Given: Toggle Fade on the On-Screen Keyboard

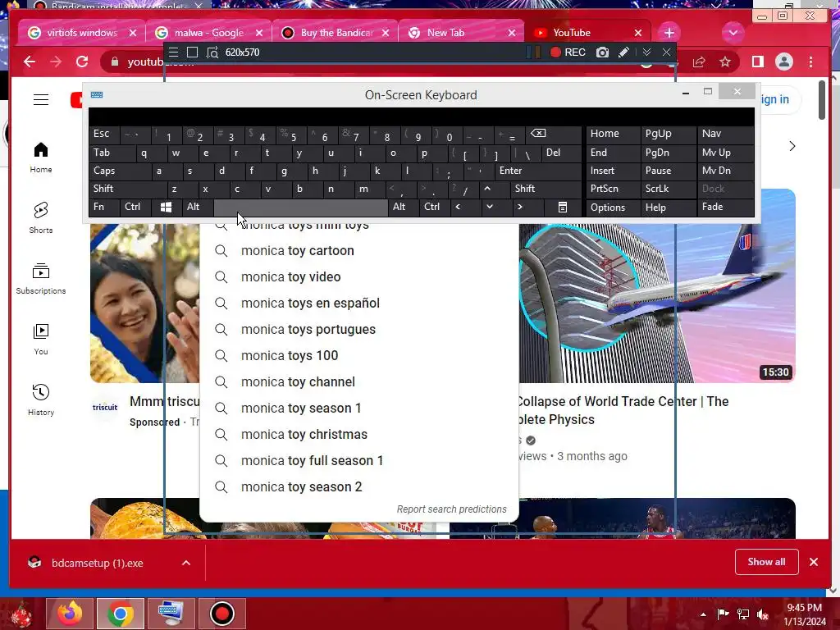Looking at the screenshot, I should (725, 207).
